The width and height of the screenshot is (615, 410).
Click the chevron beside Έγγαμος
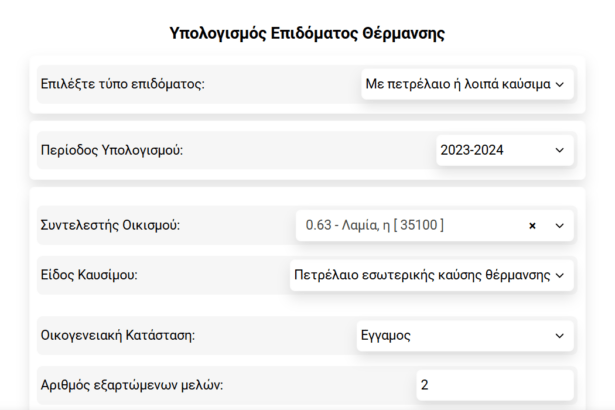(559, 335)
